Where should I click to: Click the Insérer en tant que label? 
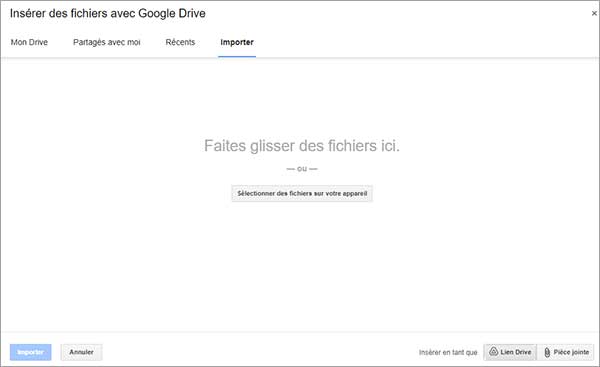click(448, 352)
